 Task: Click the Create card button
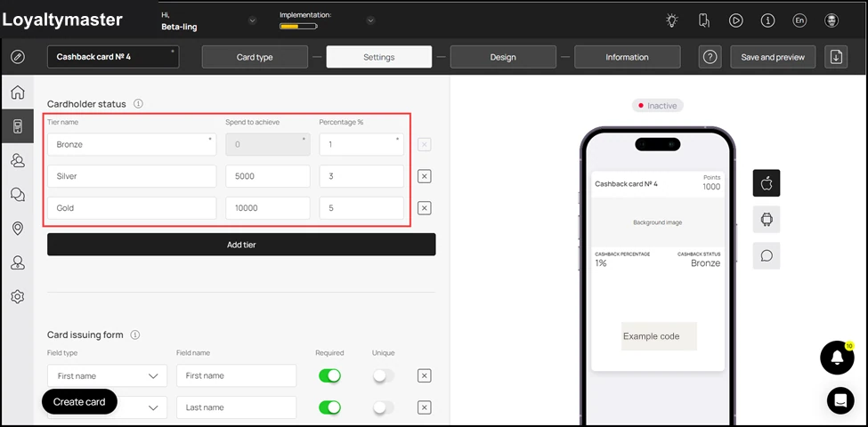point(79,401)
